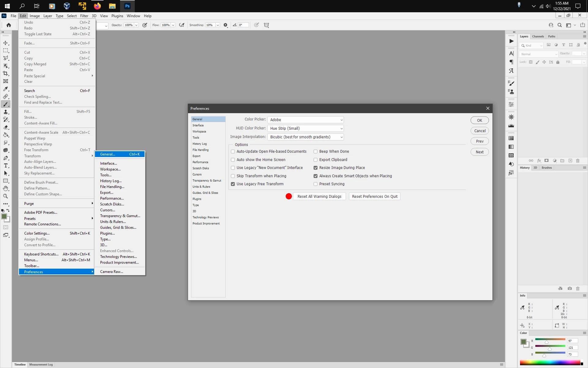Image resolution: width=588 pixels, height=368 pixels.
Task: Select the Eyedropper tool
Action: pyautogui.click(x=6, y=89)
